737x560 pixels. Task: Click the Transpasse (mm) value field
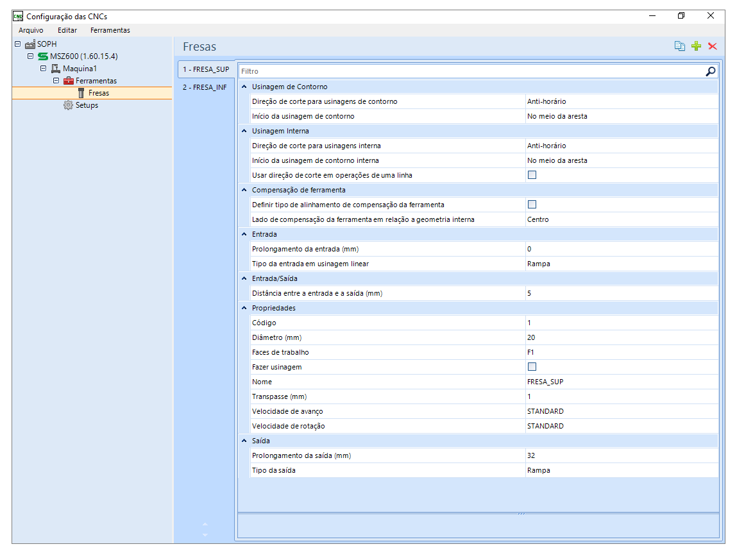click(x=622, y=396)
